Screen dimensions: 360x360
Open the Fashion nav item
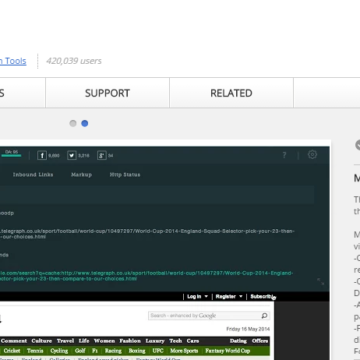(x=130, y=341)
